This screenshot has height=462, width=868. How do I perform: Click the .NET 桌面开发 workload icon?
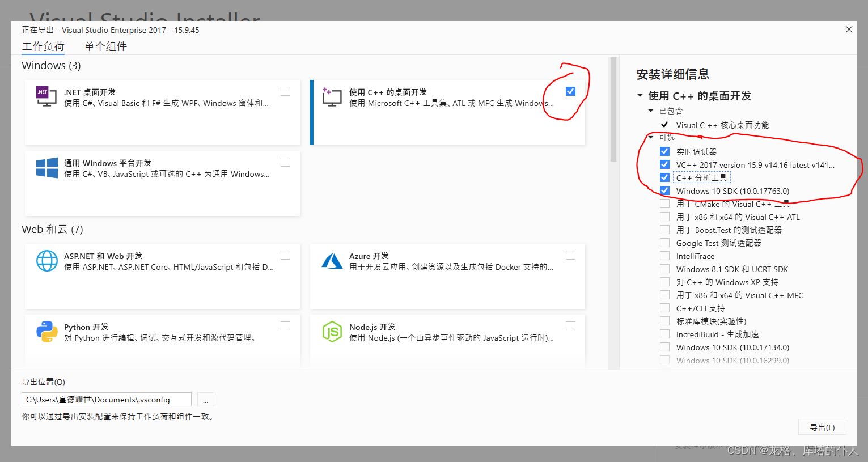[x=46, y=97]
